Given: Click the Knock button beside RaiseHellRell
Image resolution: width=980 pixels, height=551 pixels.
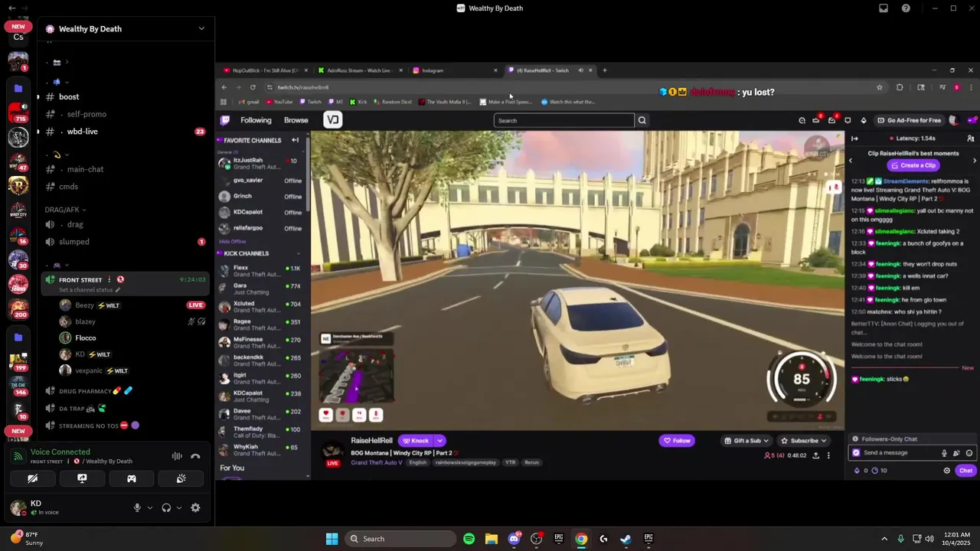Looking at the screenshot, I should (416, 441).
